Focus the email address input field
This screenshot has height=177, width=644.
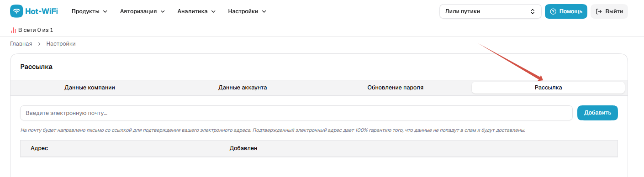coord(296,113)
